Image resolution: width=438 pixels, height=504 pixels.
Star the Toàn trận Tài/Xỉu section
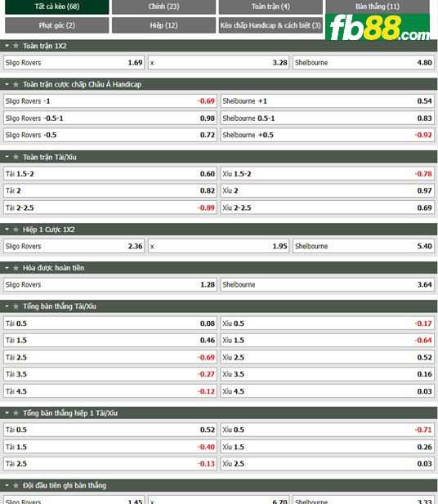pyautogui.click(x=16, y=157)
